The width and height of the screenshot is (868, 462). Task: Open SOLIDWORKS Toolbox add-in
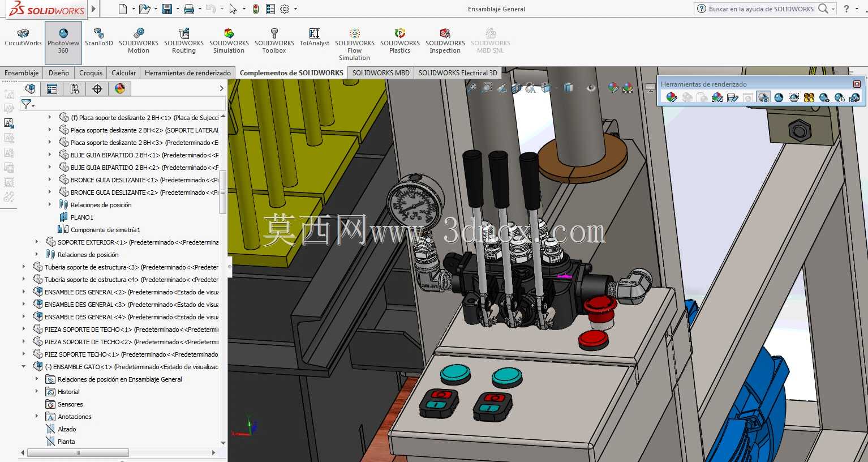coord(274,42)
